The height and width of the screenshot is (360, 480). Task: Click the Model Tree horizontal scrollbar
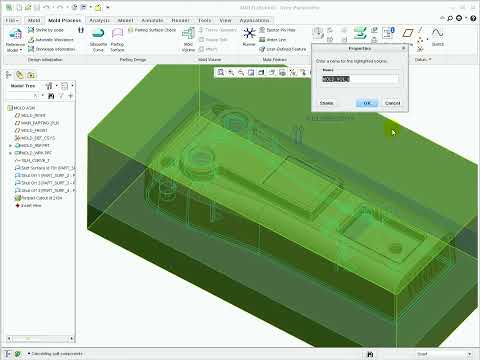40,339
